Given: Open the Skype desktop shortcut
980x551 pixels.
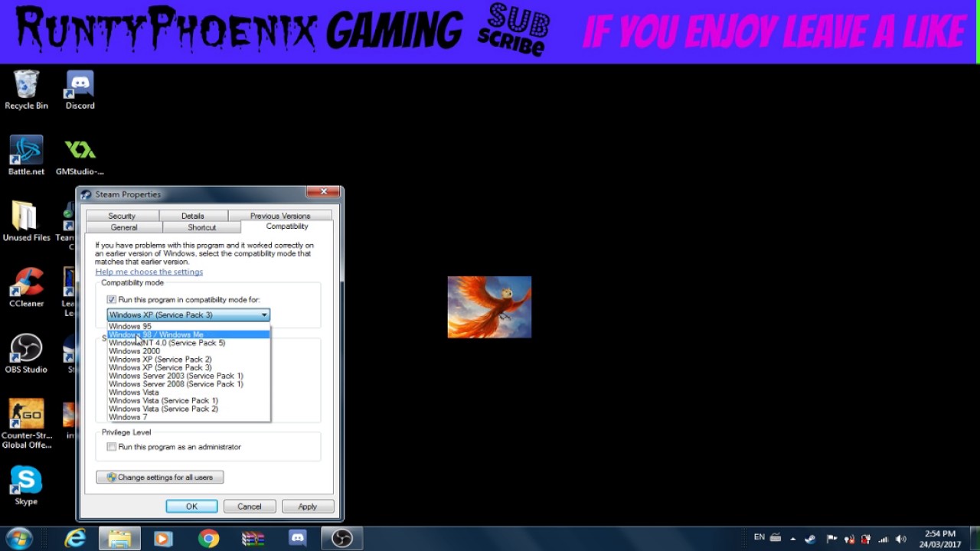Looking at the screenshot, I should [x=26, y=486].
